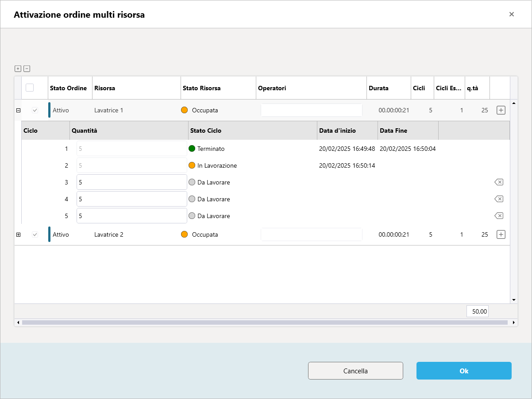The width and height of the screenshot is (532, 399).
Task: Click the grey Da Lavorare status dot of cycle 5
Action: pos(192,216)
